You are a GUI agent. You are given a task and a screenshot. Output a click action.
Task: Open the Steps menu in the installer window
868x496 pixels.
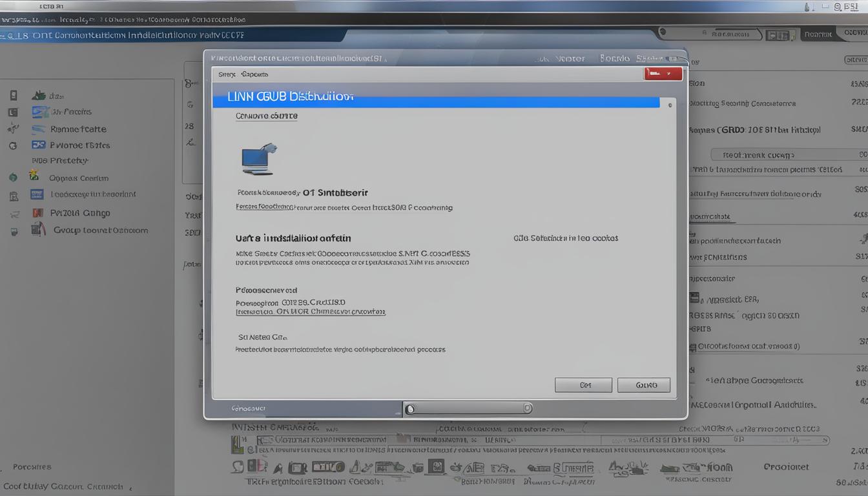click(227, 74)
